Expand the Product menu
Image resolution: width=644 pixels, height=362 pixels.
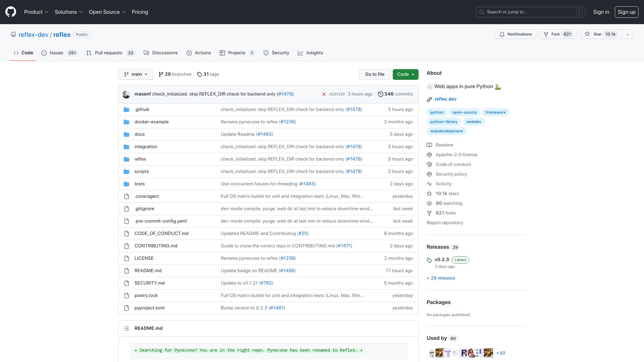[36, 12]
